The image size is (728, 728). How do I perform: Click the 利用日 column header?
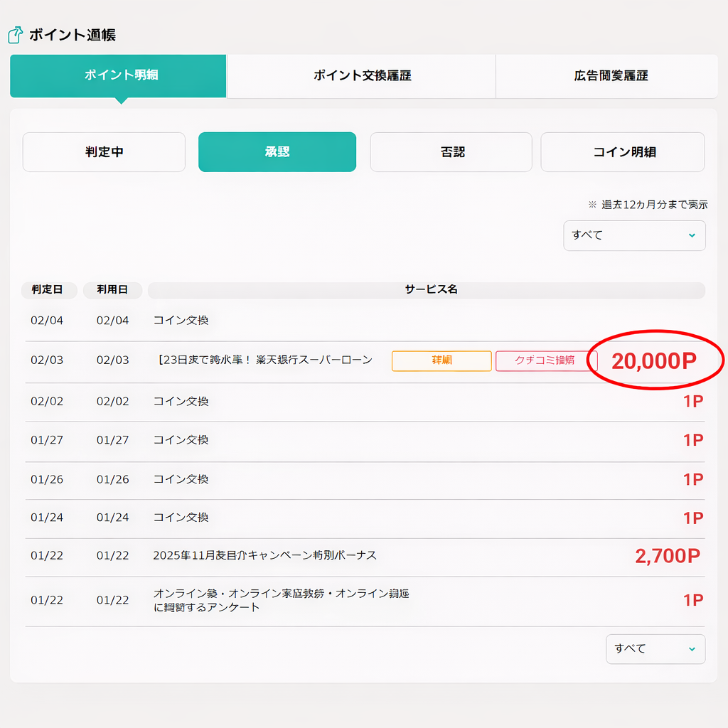tap(112, 290)
